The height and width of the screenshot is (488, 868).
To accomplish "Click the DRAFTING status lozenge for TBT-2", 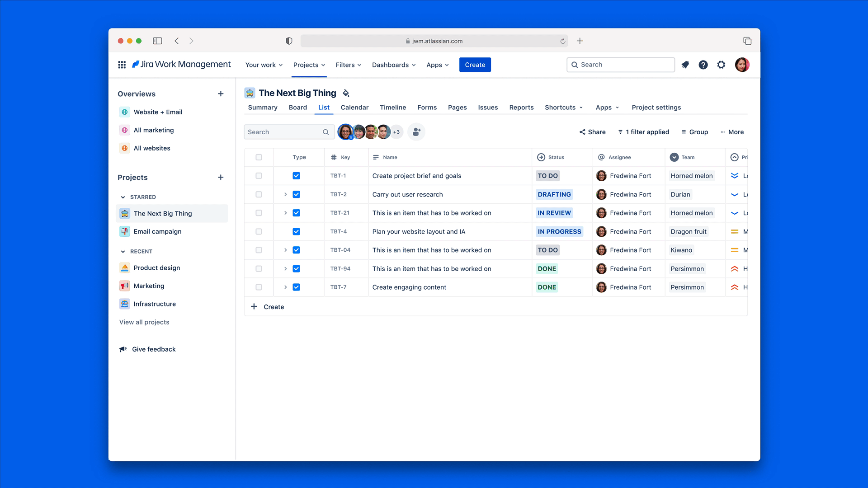I will (554, 194).
